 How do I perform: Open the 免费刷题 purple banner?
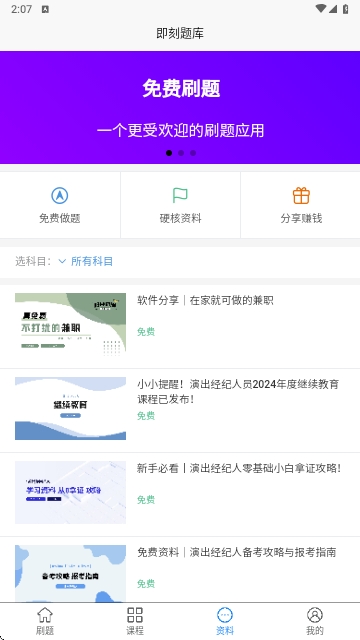[x=180, y=107]
